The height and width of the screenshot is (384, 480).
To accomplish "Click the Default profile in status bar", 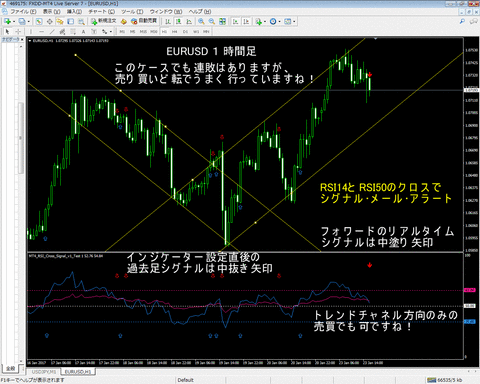I will (185, 380).
